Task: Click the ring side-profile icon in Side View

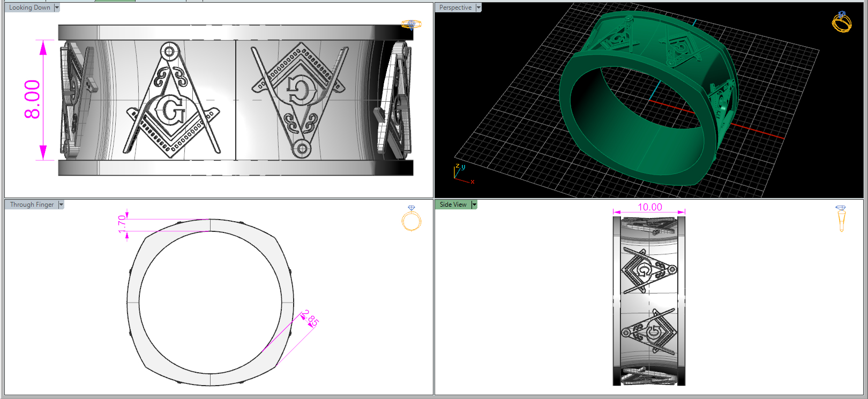Action: [x=841, y=219]
